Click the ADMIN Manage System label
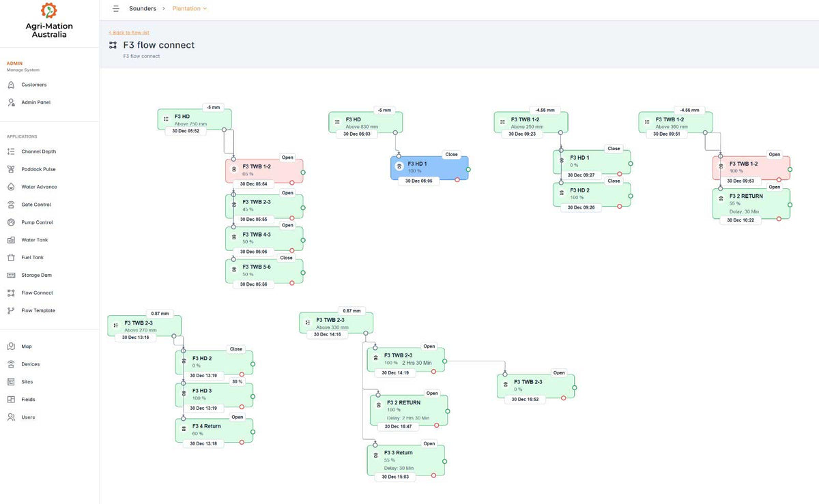Viewport: 819px width, 504px height. pyautogui.click(x=23, y=66)
